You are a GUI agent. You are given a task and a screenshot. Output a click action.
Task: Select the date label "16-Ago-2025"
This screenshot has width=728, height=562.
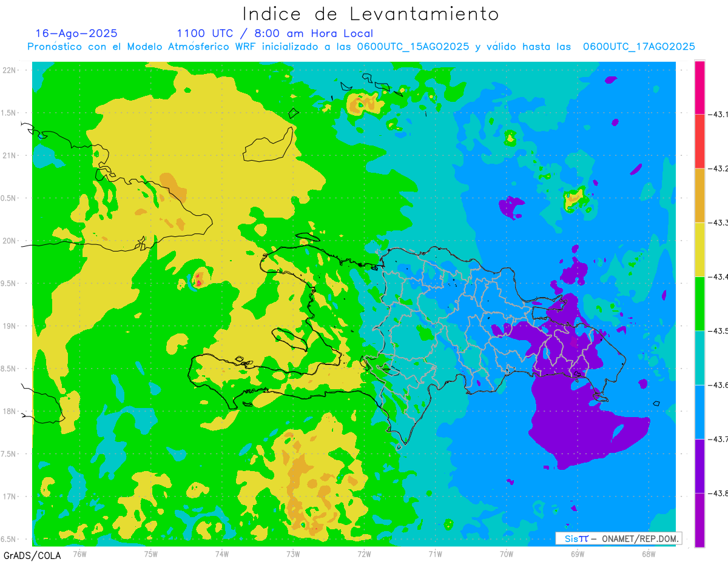(x=76, y=33)
